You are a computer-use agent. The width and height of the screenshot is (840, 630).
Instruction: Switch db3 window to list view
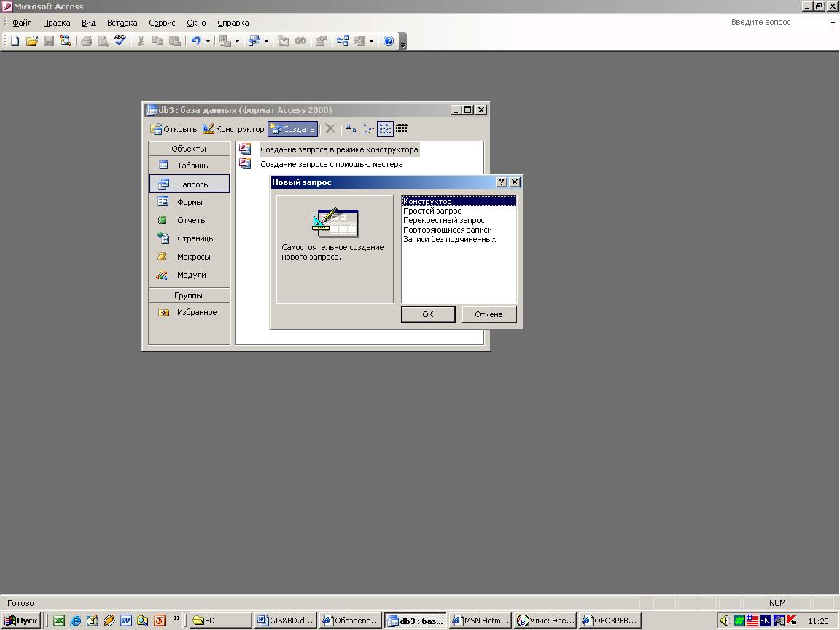tap(385, 128)
